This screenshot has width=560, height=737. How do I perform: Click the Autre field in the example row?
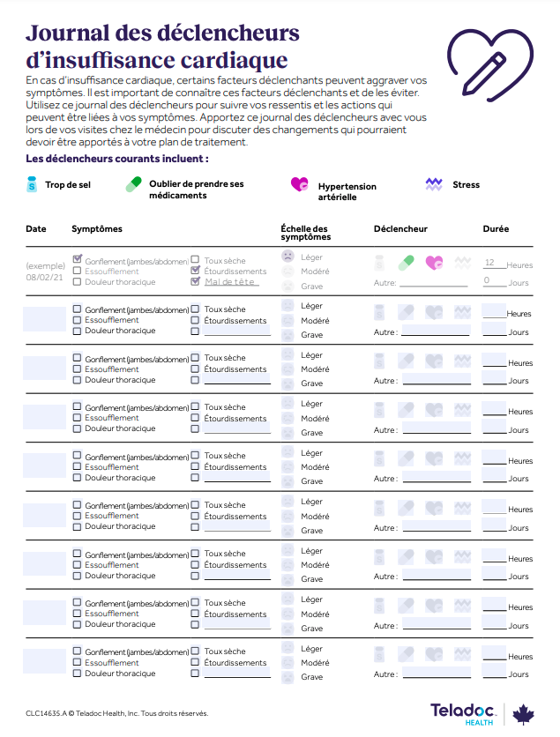(434, 283)
